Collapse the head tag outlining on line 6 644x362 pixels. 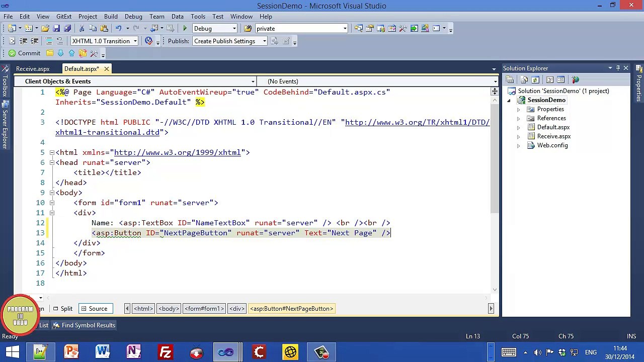pos(52,162)
